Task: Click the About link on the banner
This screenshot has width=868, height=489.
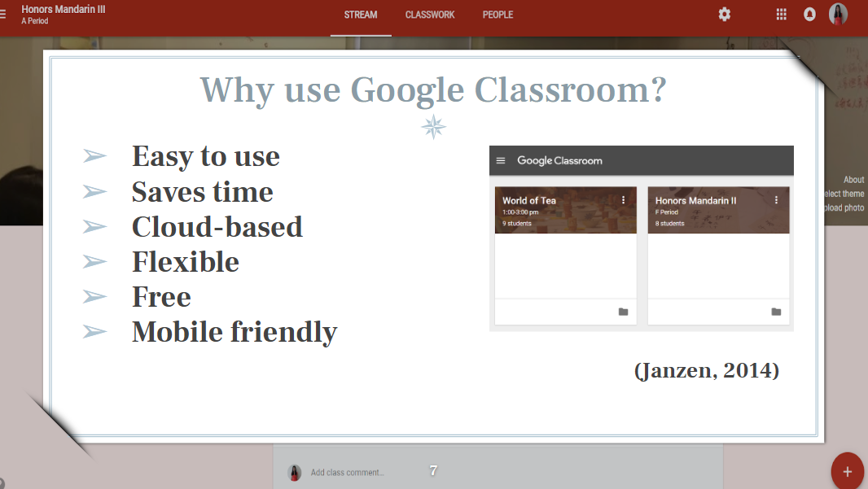Action: click(853, 180)
